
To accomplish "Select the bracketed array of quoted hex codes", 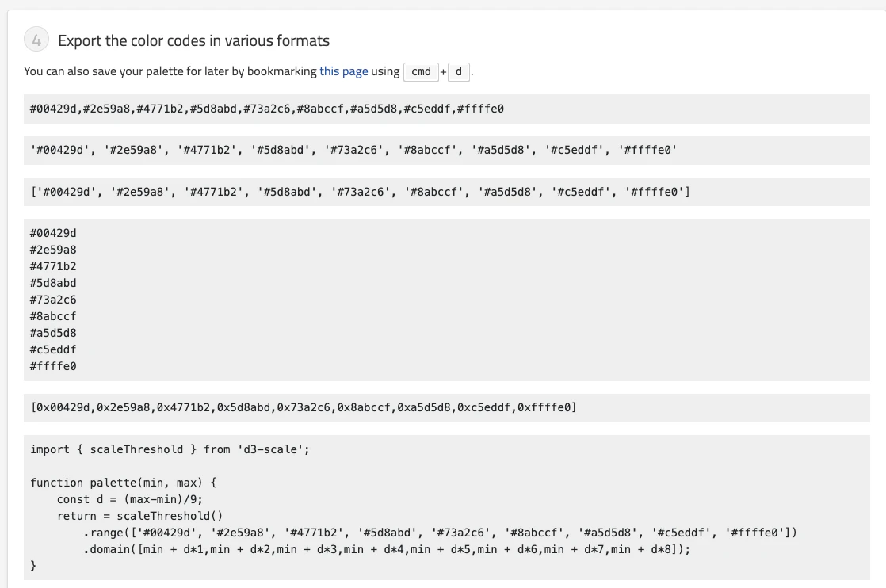I will tap(446, 192).
